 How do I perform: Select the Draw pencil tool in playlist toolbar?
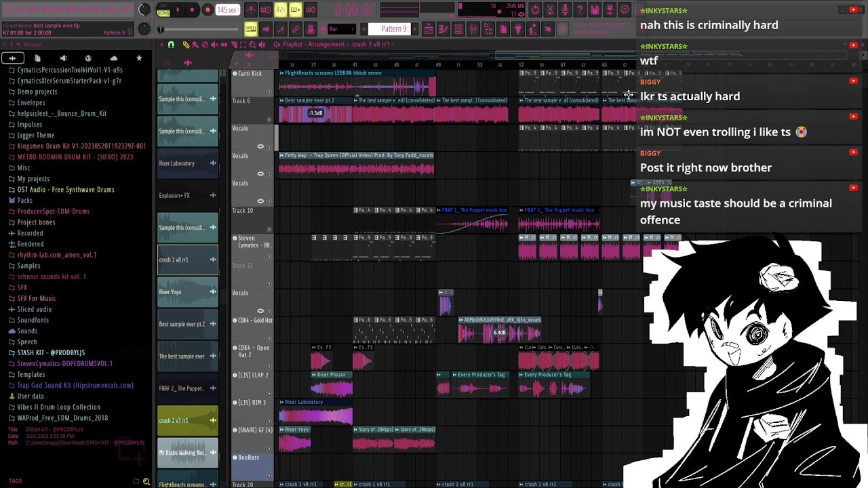click(x=186, y=45)
